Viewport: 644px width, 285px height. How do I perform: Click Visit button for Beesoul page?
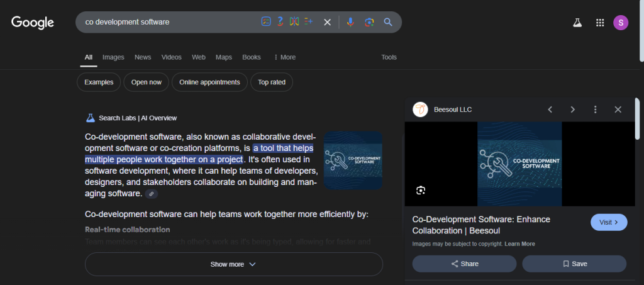click(609, 222)
